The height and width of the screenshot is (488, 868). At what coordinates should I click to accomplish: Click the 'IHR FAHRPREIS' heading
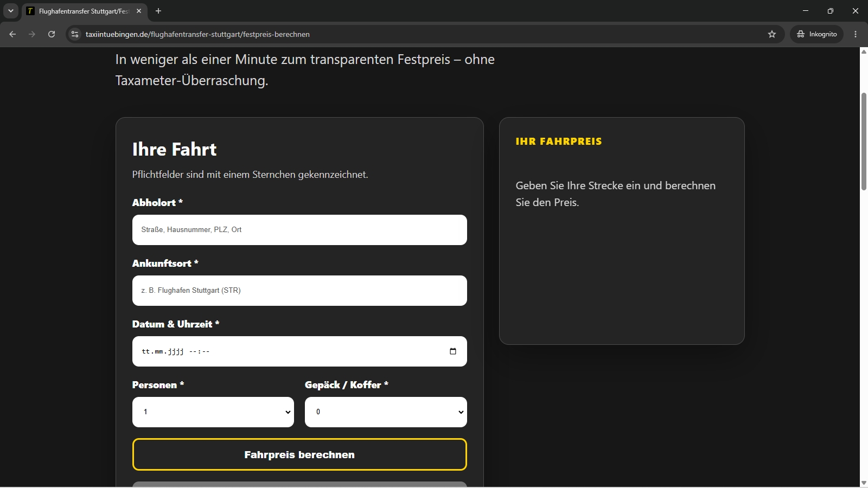(559, 142)
